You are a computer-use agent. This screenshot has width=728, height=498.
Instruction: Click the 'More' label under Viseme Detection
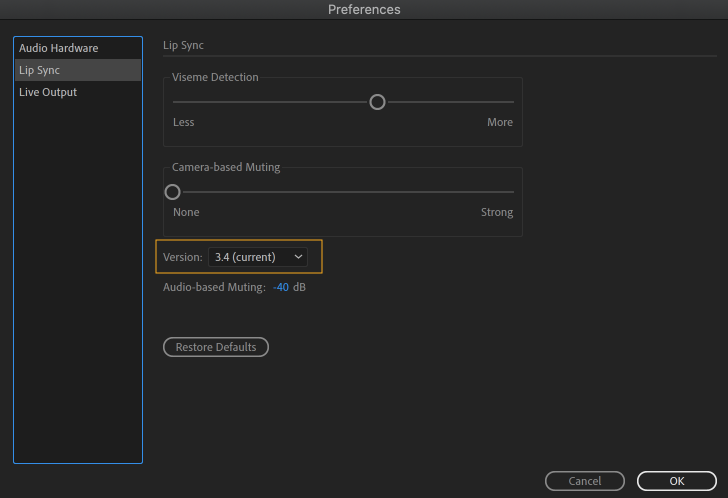[x=500, y=122]
